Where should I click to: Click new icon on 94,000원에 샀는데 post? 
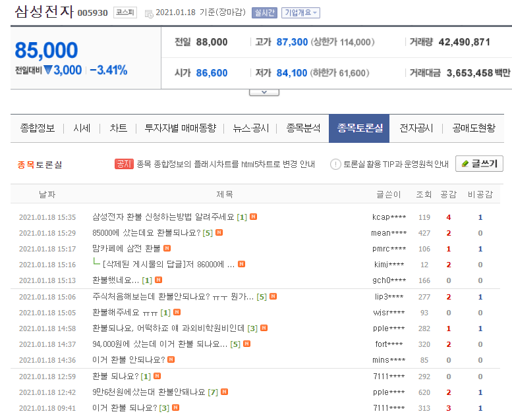[247, 344]
